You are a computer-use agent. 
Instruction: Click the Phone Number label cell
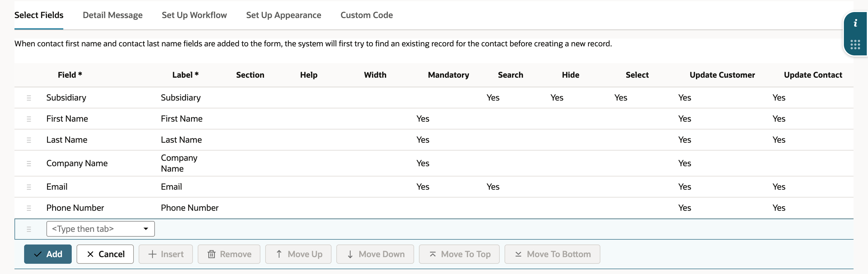tap(189, 208)
